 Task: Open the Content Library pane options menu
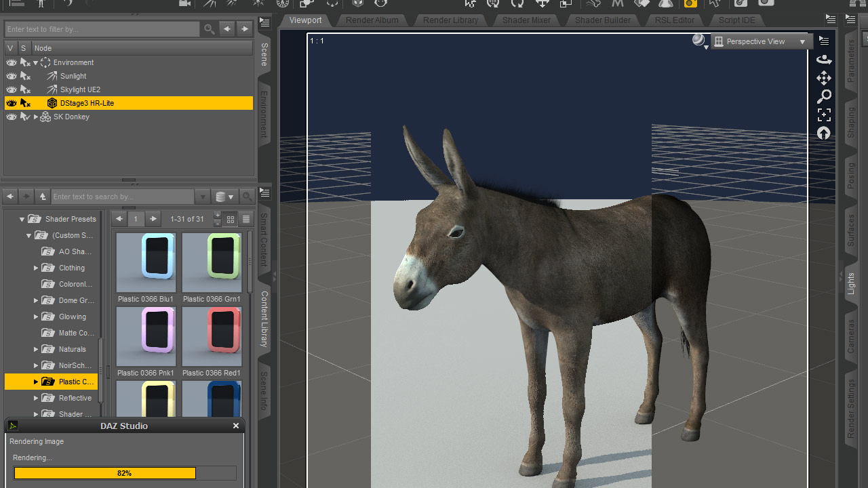pyautogui.click(x=264, y=194)
